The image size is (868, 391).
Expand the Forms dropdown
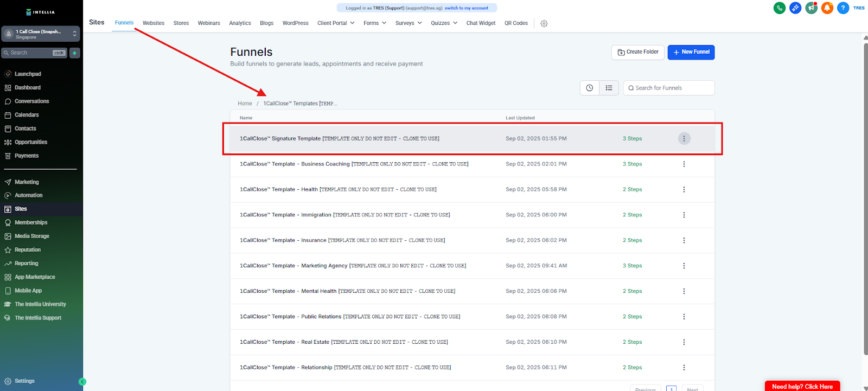375,23
